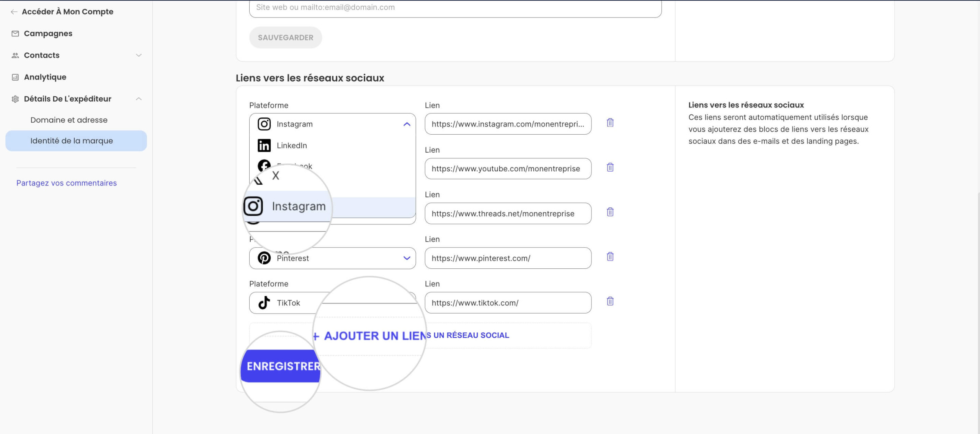Click the Instagram logo in the platform selector
This screenshot has width=980, height=434.
pos(264,124)
